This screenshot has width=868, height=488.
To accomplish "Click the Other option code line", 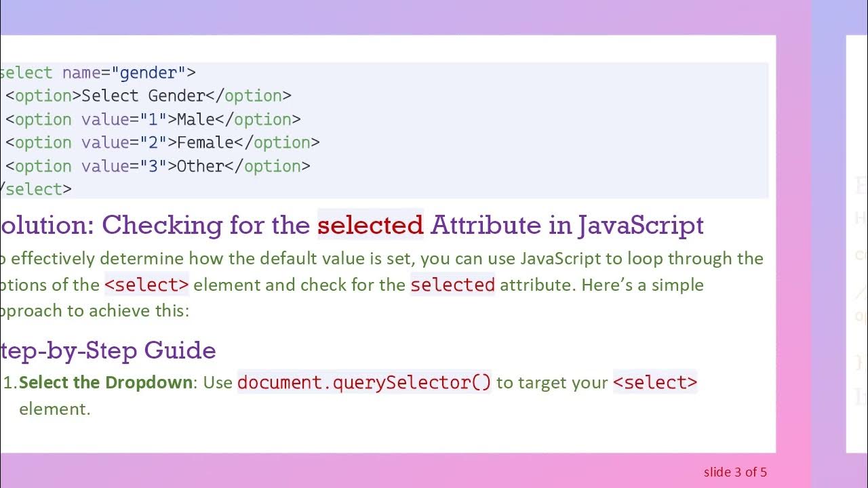I will (x=158, y=166).
